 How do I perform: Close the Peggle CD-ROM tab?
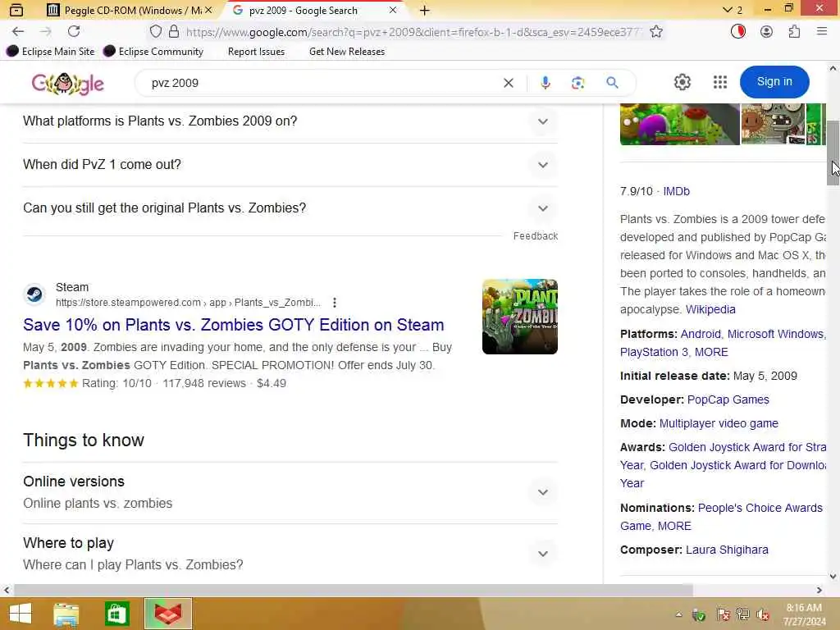coord(208,10)
